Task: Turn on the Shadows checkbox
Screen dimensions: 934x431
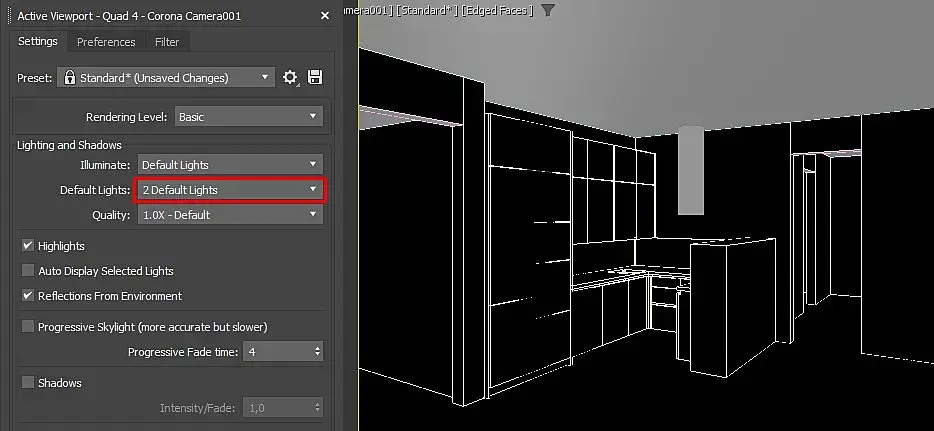Action: [x=28, y=382]
